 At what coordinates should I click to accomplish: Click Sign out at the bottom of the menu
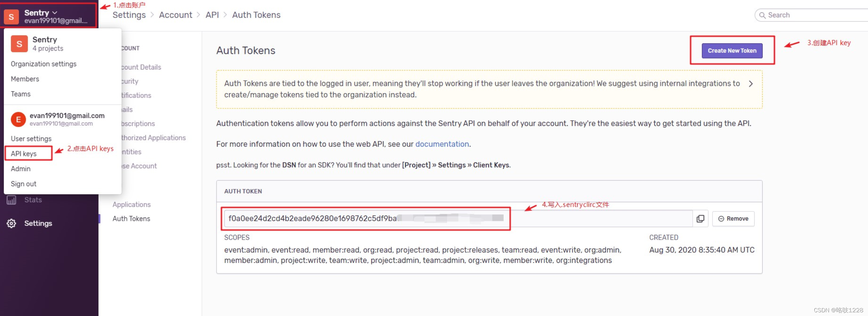[23, 184]
